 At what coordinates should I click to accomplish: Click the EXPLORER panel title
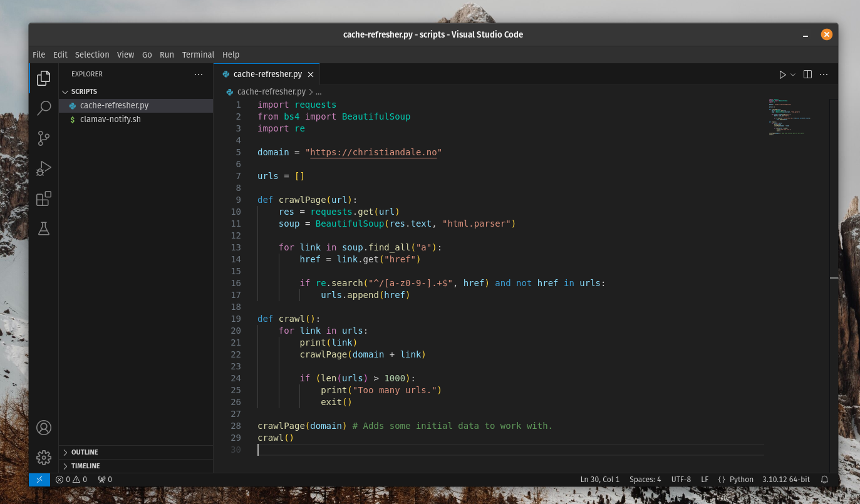pyautogui.click(x=87, y=74)
